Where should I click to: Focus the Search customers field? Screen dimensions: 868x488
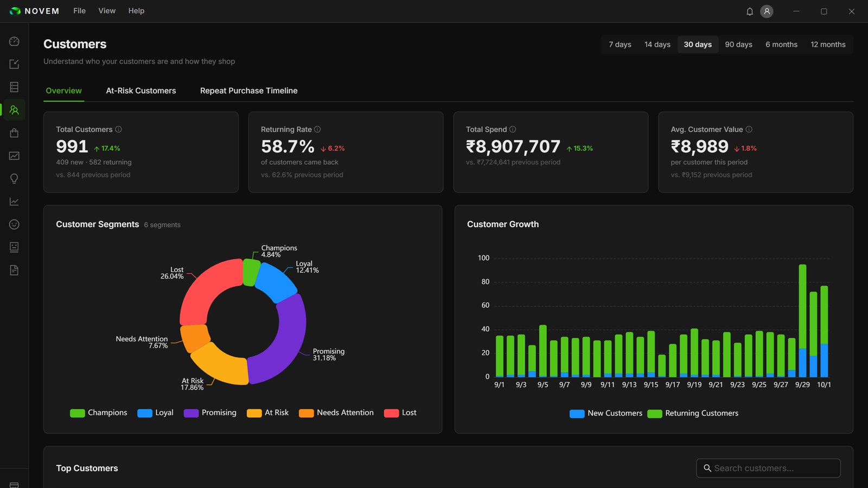tap(768, 468)
